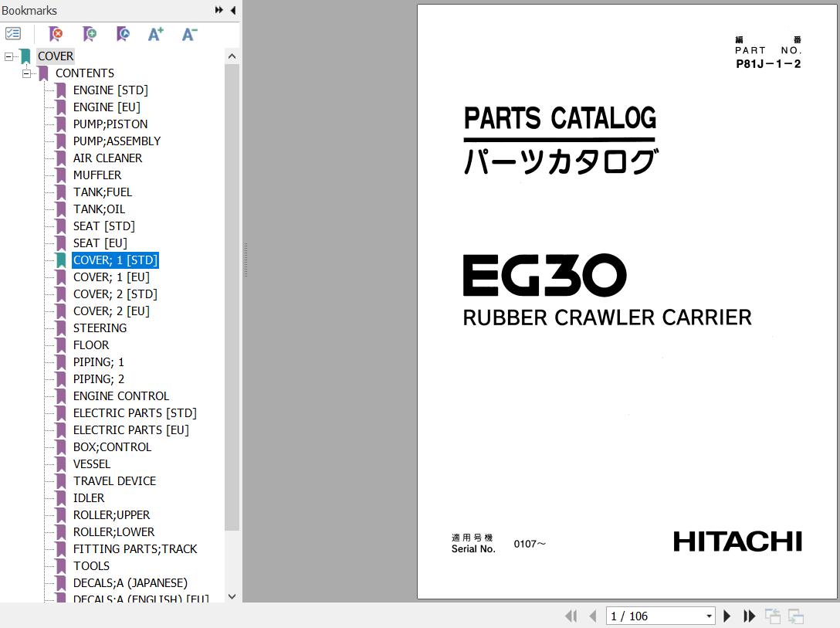This screenshot has width=840, height=628.
Task: Collapse the COVER bookmark tree node
Action: tap(8, 56)
